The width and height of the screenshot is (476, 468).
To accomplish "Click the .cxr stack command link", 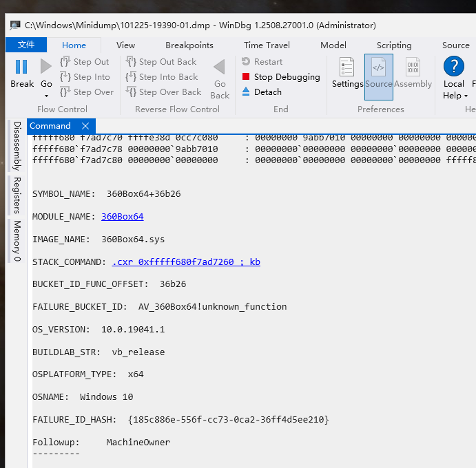I will click(x=186, y=262).
